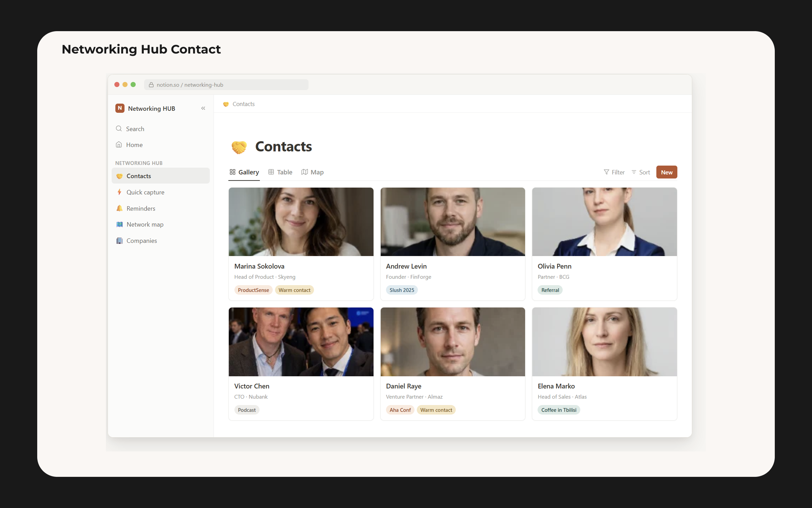
Task: Click 'Partner · BCG' text
Action: [x=553, y=277]
